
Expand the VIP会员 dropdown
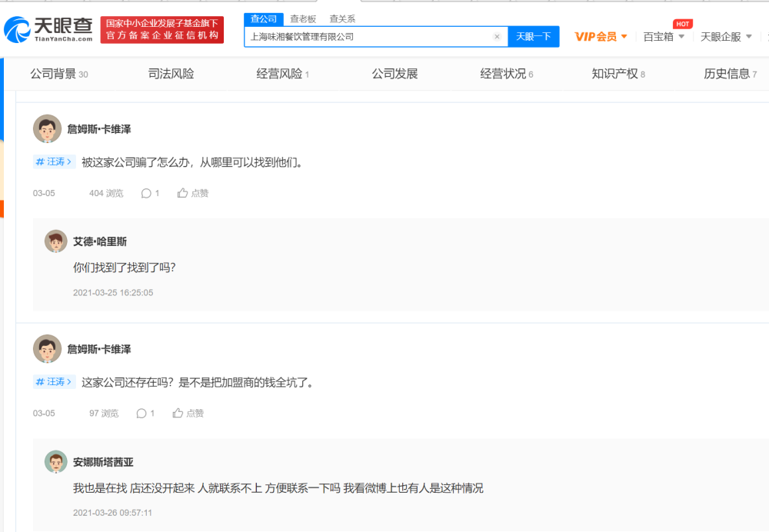[601, 37]
